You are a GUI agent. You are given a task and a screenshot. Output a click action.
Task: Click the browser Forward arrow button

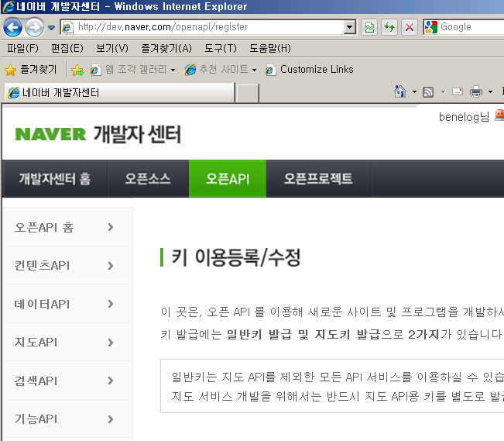(34, 27)
